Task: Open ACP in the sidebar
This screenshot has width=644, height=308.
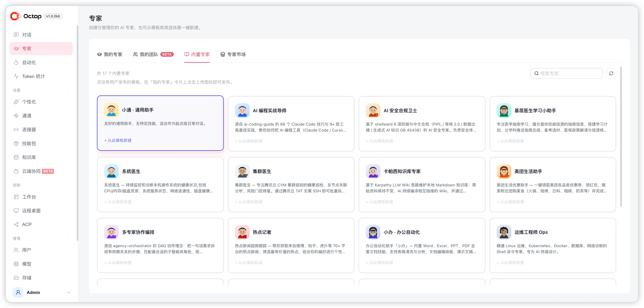Action: coord(41,225)
